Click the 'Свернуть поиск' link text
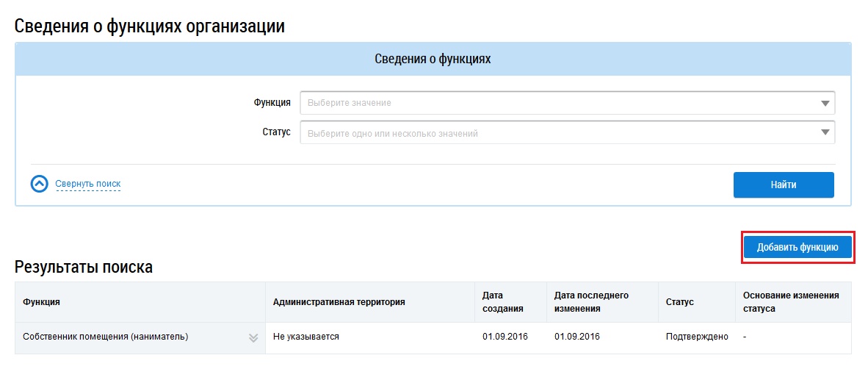 87,184
